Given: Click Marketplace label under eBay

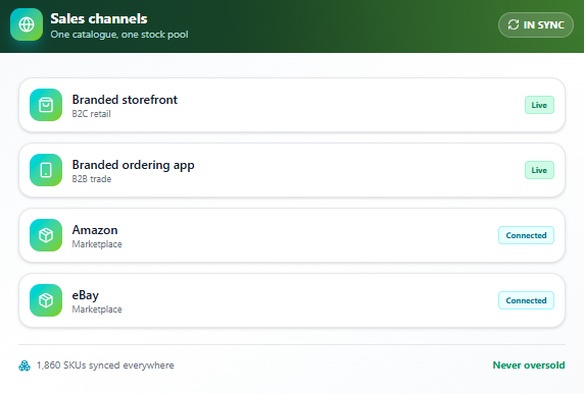Looking at the screenshot, I should pyautogui.click(x=97, y=309).
